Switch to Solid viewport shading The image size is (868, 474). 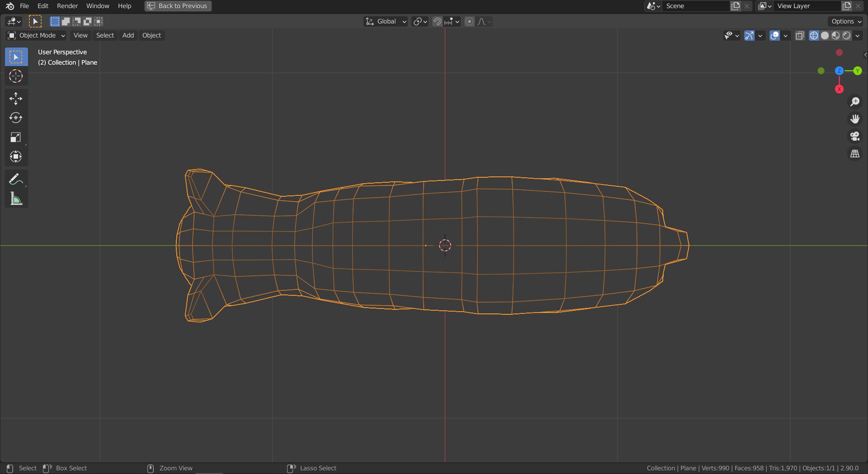coord(825,35)
